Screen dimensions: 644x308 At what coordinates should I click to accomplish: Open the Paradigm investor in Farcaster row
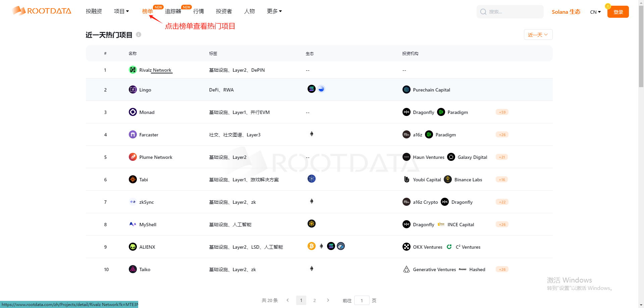pyautogui.click(x=445, y=135)
